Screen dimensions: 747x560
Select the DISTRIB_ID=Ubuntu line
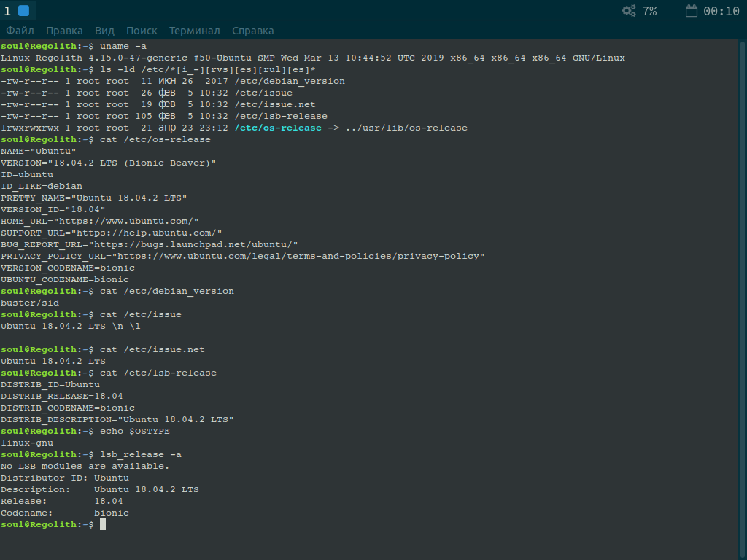[x=50, y=385]
